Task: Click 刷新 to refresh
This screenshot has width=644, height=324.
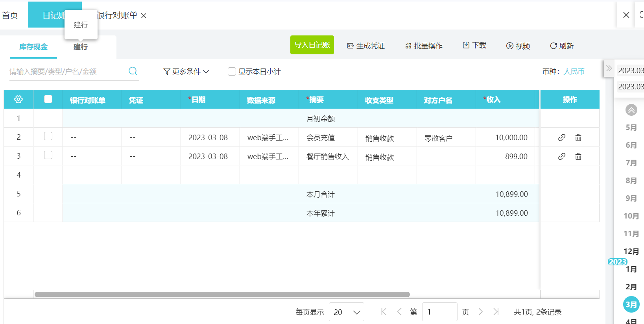Action: click(x=562, y=46)
